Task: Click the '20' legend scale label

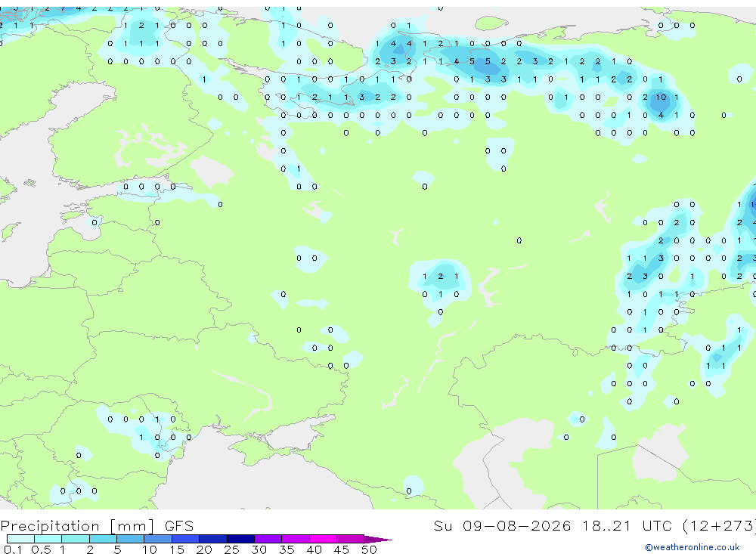Action: click(x=204, y=549)
